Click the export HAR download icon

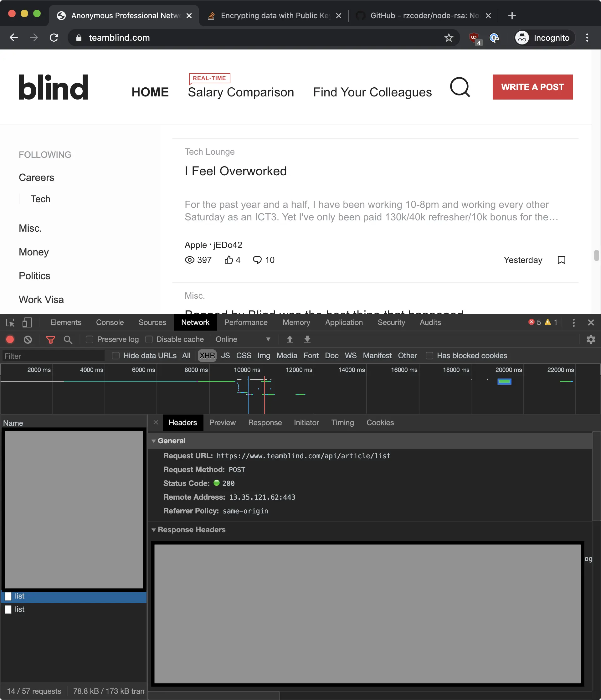[x=307, y=340]
